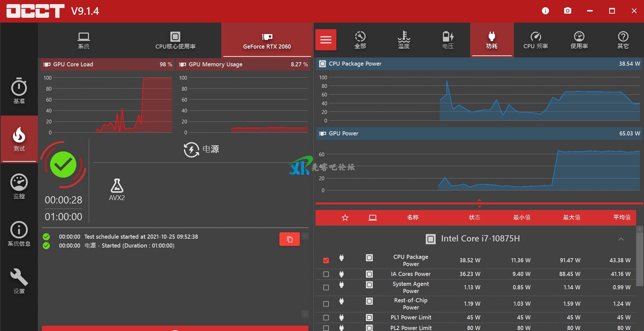Click the red graph panel divider arrows
The image size is (644, 331).
pyautogui.click(x=479, y=203)
